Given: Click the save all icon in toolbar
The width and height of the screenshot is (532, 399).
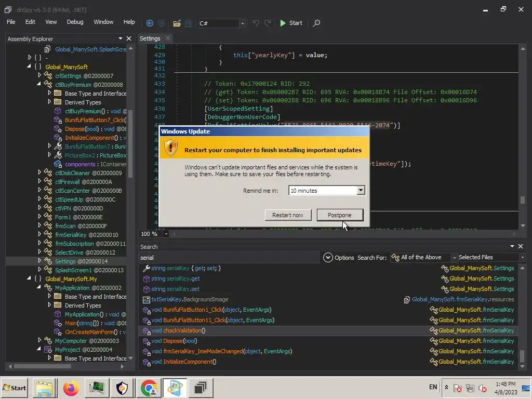Looking at the screenshot, I should (x=188, y=23).
